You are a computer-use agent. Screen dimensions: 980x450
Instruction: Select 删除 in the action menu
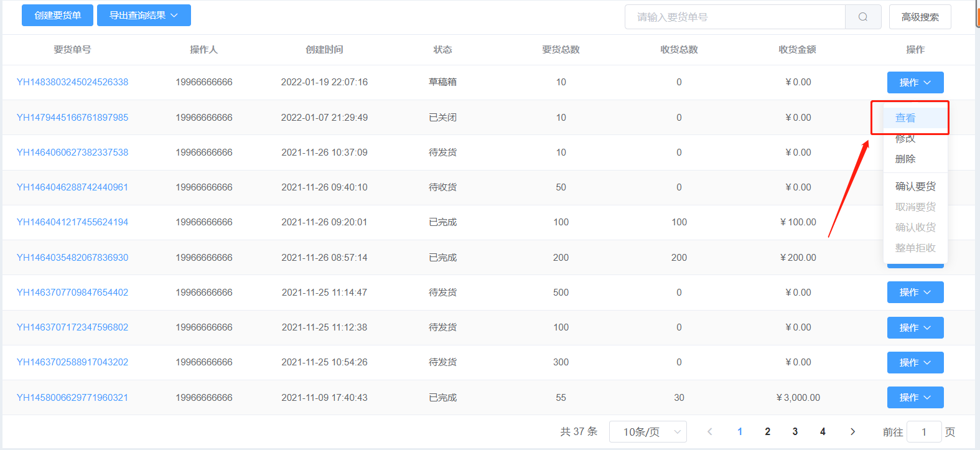(x=915, y=159)
